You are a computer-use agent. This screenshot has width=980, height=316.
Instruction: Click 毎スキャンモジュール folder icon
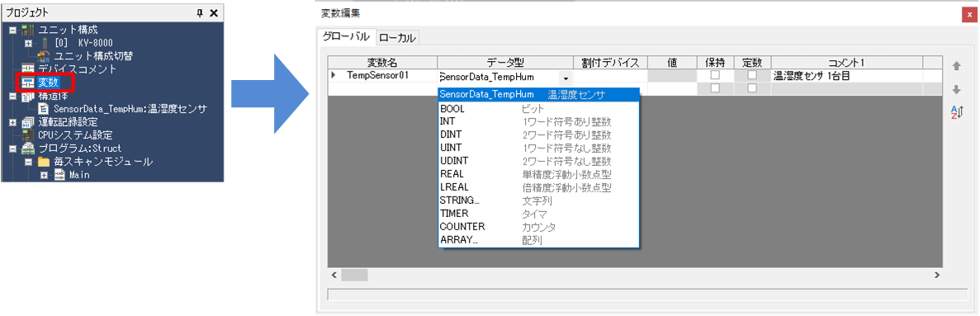coord(44,162)
